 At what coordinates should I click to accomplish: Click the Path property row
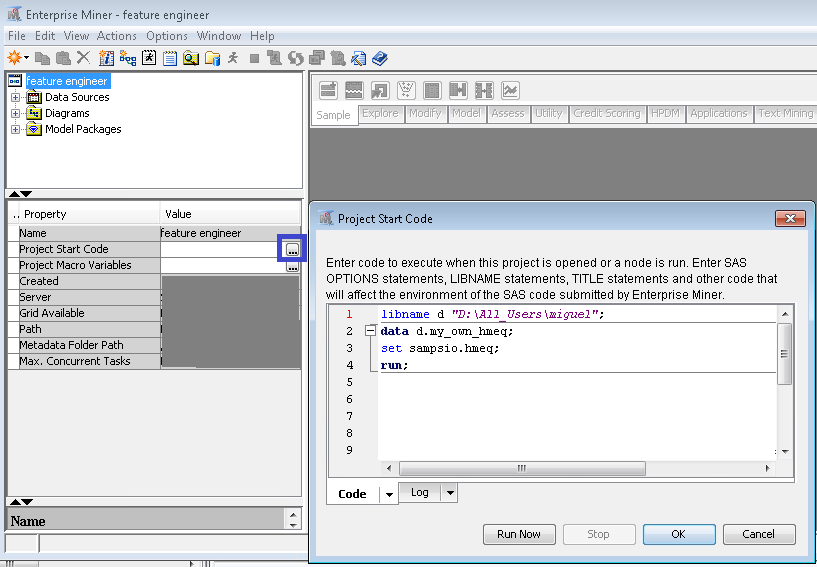pyautogui.click(x=154, y=329)
